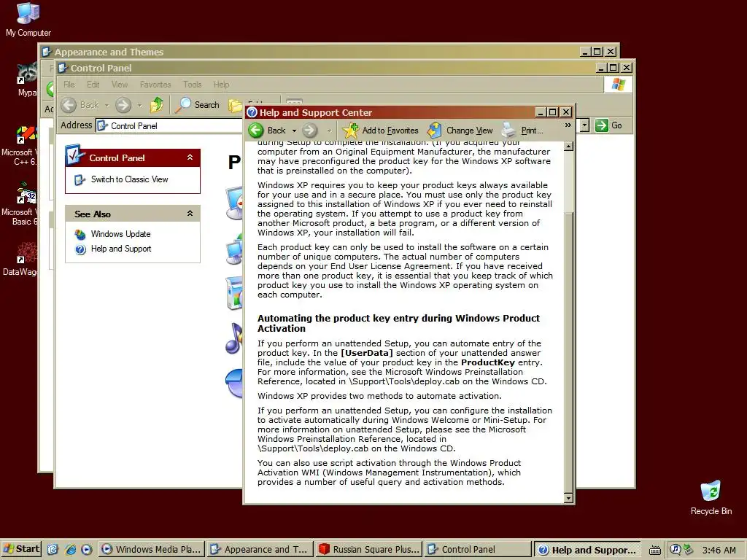The width and height of the screenshot is (747, 560).
Task: Collapse the Control Panel side pane section
Action: point(190,157)
